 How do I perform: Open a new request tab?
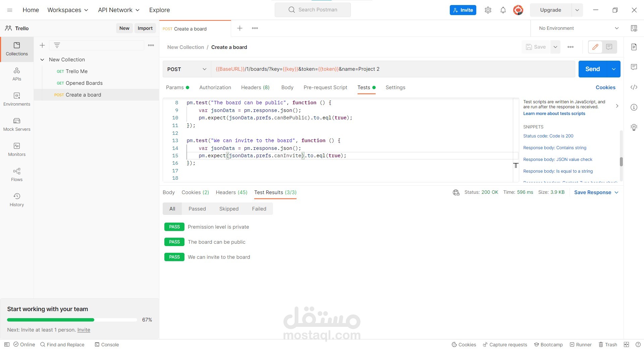[240, 28]
